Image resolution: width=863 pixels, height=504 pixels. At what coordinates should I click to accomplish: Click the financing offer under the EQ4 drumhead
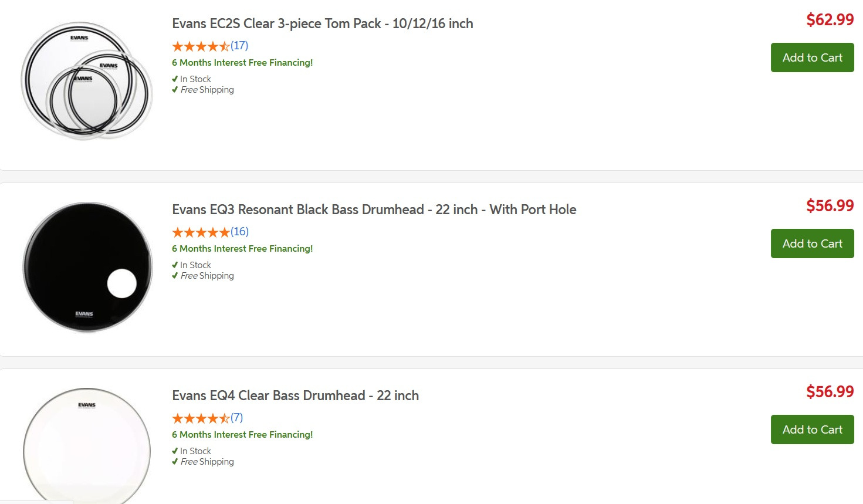(242, 435)
